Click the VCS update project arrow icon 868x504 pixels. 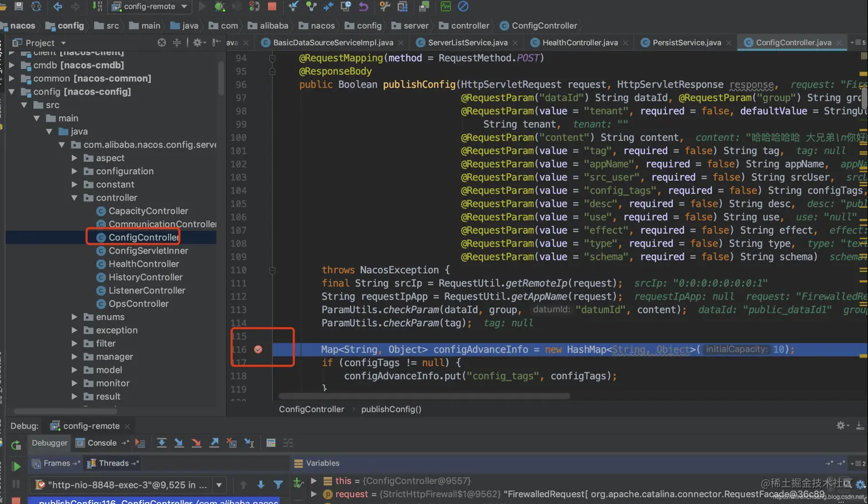293,6
